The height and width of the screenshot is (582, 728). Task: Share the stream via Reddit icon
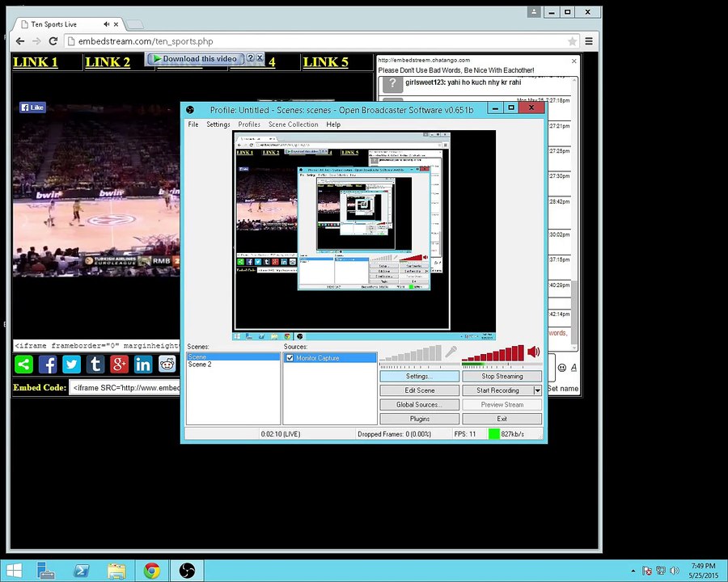(167, 365)
